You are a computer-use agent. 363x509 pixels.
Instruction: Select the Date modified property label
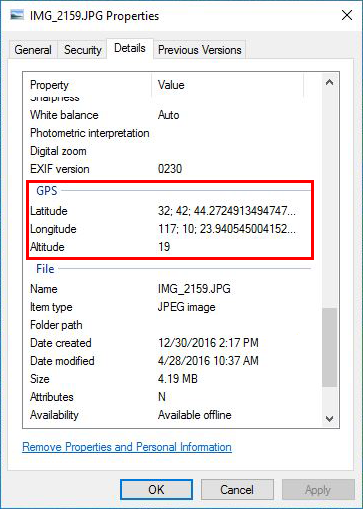tap(62, 361)
